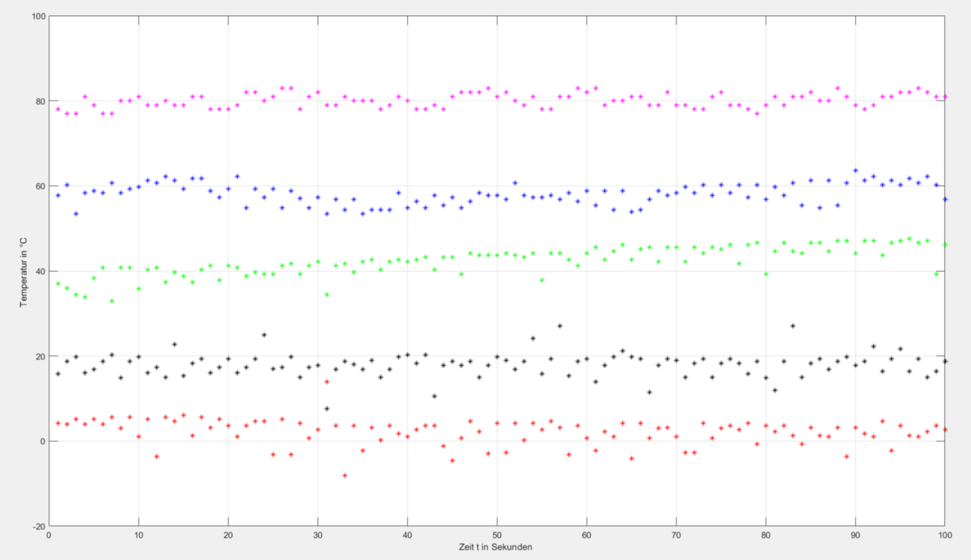Screen dimensions: 971x560
Task: Click the x-axis tick label 50
Action: point(497,535)
